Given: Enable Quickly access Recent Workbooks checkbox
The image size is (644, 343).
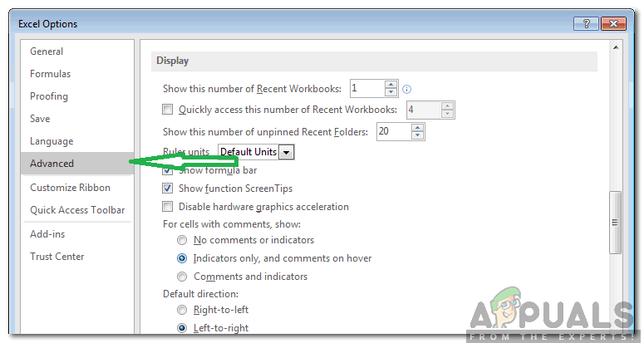Looking at the screenshot, I should click(x=168, y=110).
